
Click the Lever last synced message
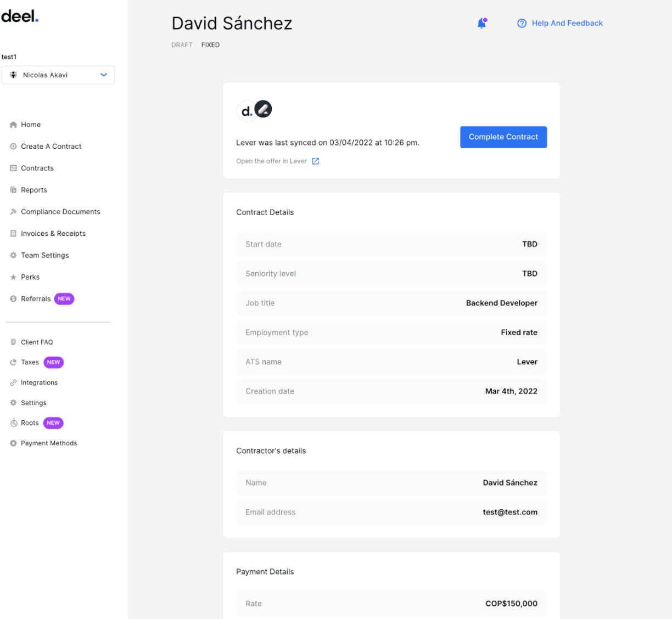pyautogui.click(x=328, y=143)
